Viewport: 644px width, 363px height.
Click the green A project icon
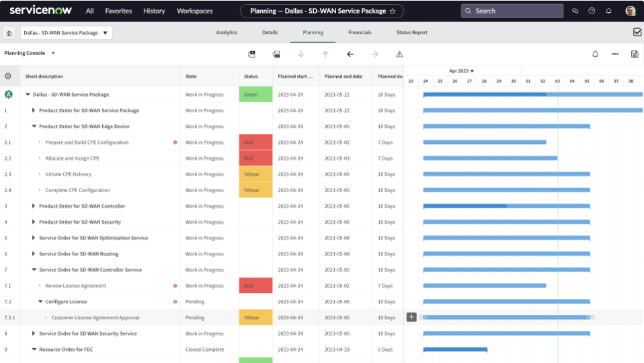(9, 94)
